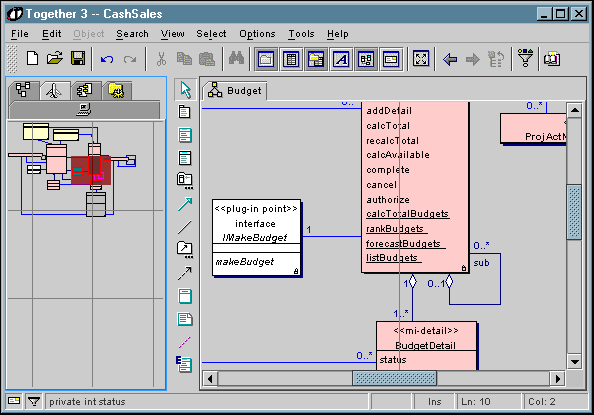Click the Cut scissors icon
Image resolution: width=594 pixels, height=415 pixels.
tap(162, 59)
